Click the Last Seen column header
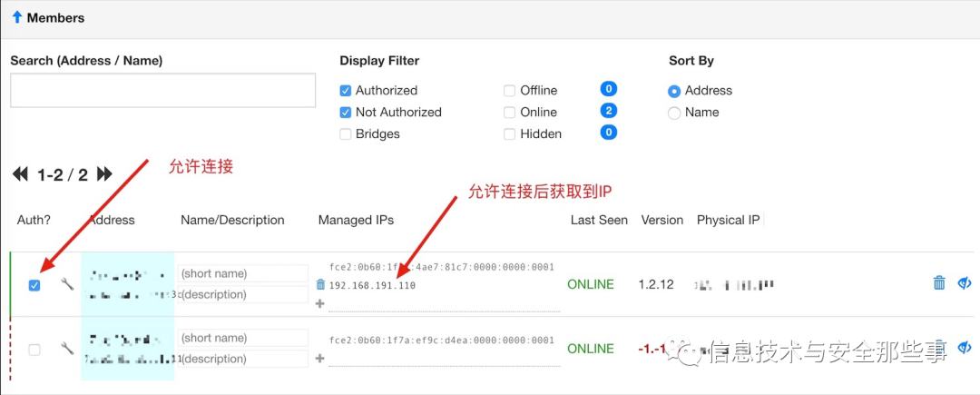Image resolution: width=980 pixels, height=395 pixels. pyautogui.click(x=599, y=220)
